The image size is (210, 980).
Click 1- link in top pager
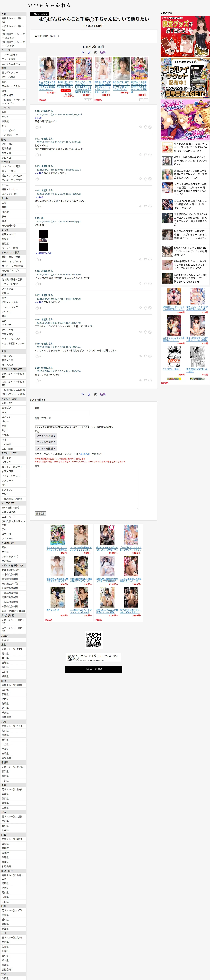coord(83,52)
